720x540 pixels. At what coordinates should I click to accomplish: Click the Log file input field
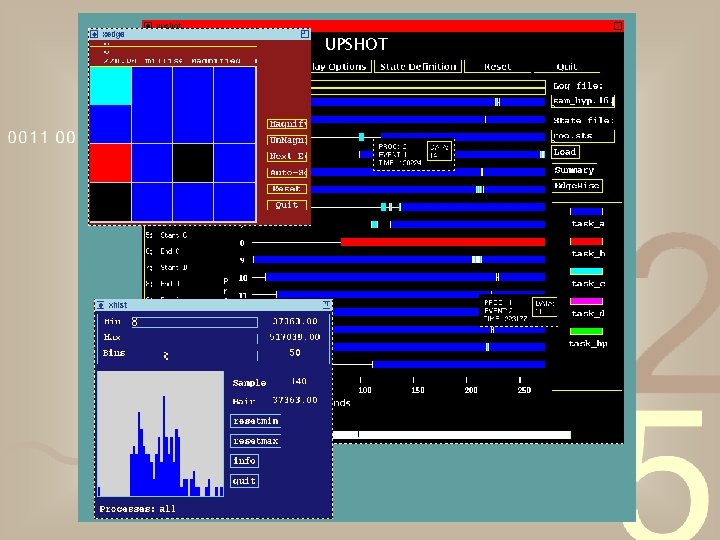(582, 101)
